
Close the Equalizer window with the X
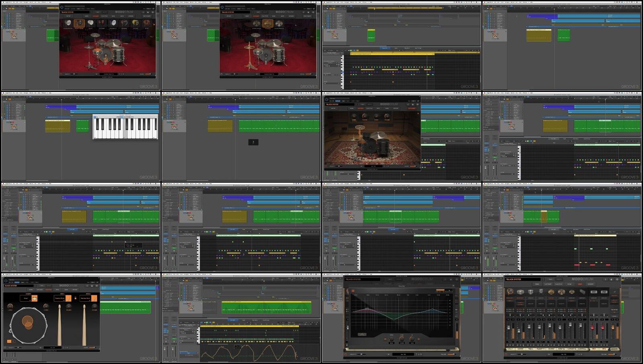pyautogui.click(x=453, y=286)
